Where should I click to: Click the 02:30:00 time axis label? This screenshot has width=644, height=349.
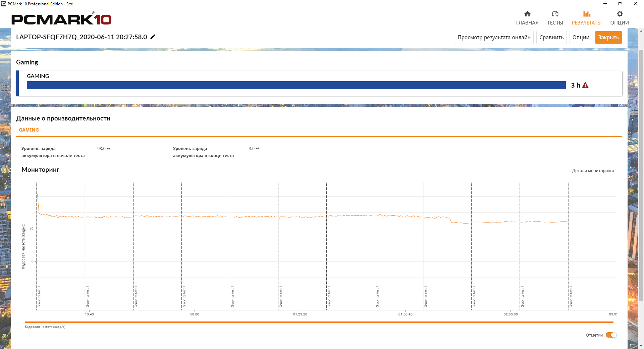click(x=511, y=314)
